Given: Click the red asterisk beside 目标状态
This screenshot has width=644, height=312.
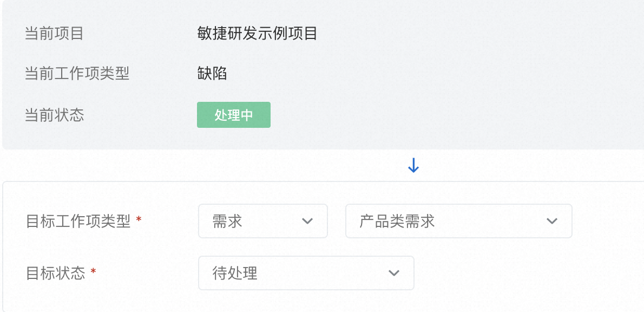Looking at the screenshot, I should [x=94, y=271].
